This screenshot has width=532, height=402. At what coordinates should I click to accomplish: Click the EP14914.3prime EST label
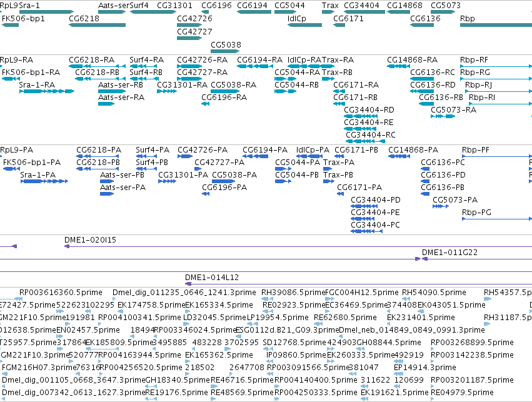coord(424,368)
